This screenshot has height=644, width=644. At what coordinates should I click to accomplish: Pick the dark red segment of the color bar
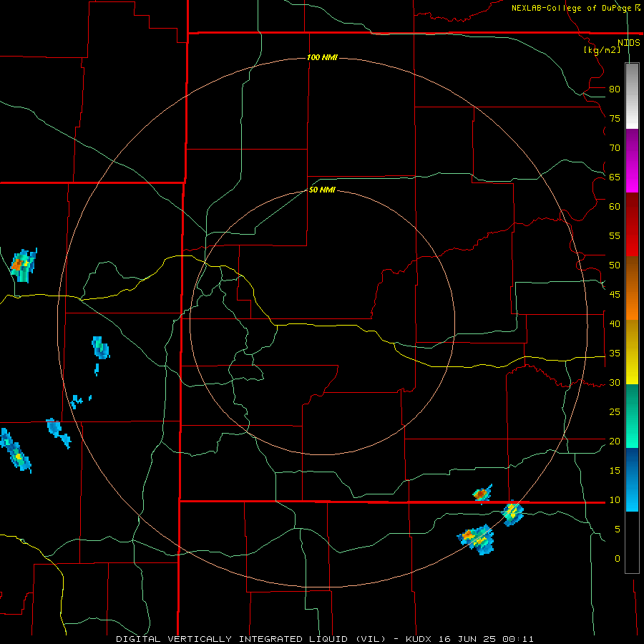(x=632, y=225)
